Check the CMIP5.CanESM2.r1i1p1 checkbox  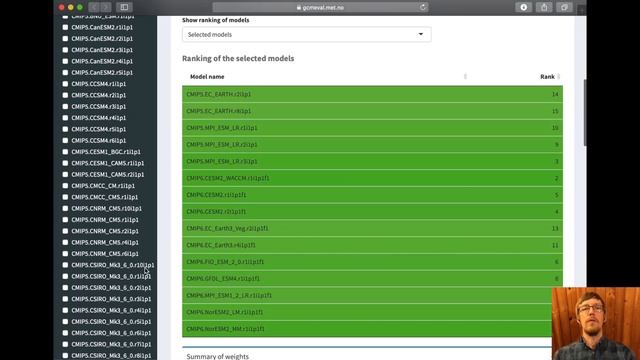click(65, 27)
